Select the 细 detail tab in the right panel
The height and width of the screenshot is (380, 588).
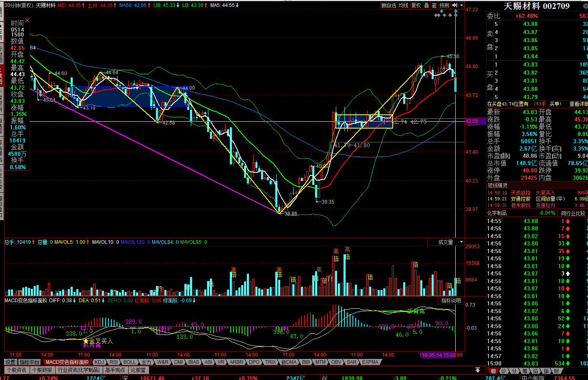pyautogui.click(x=493, y=371)
